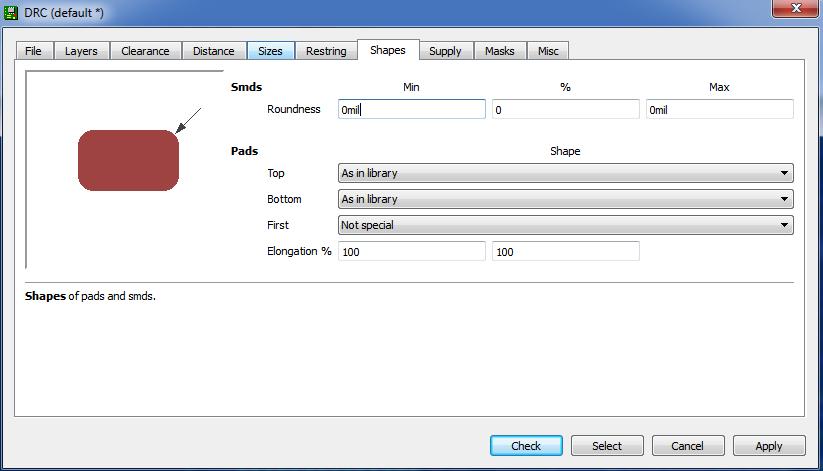
Task: Click the bold Smds section label
Action: point(246,87)
